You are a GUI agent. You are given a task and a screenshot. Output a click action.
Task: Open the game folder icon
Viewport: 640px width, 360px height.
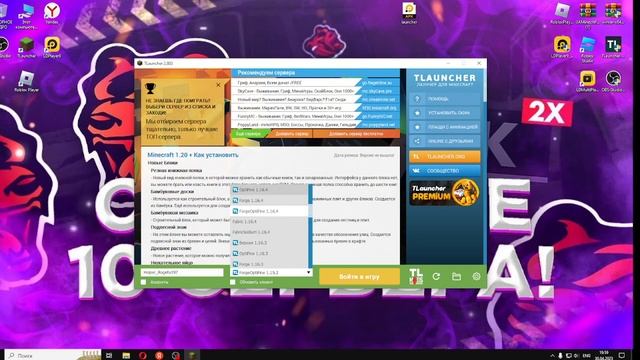pyautogui.click(x=456, y=276)
